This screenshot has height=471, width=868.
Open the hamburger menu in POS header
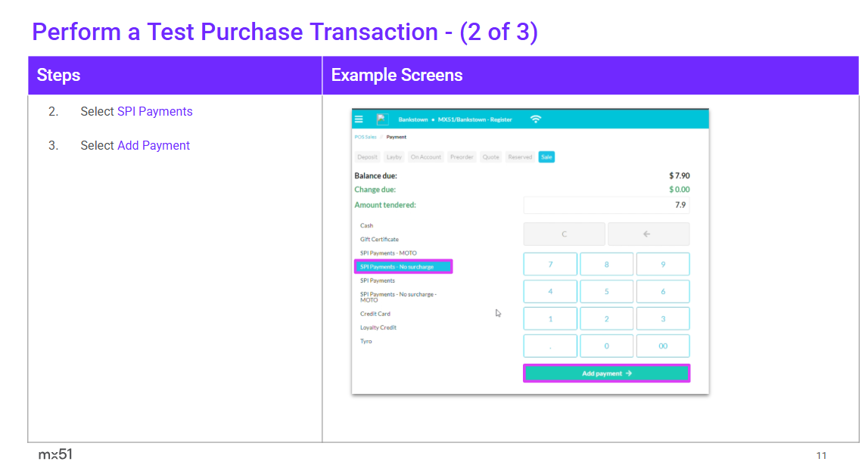click(359, 119)
